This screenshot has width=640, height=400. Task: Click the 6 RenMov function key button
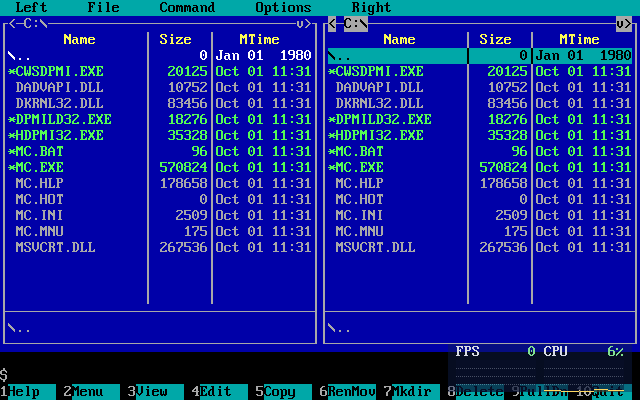coord(348,392)
